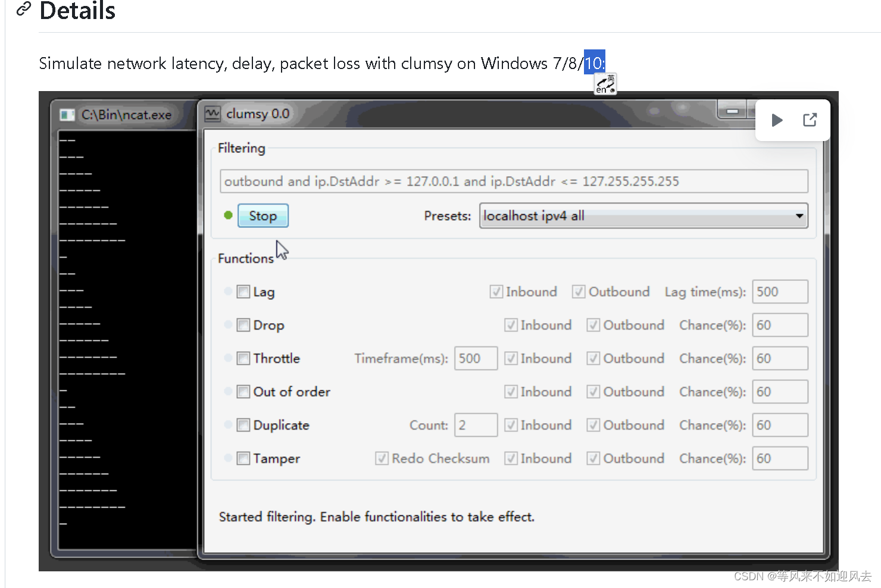The width and height of the screenshot is (881, 588).
Task: Toggle the Drop row Inbound checkbox
Action: pyautogui.click(x=511, y=325)
